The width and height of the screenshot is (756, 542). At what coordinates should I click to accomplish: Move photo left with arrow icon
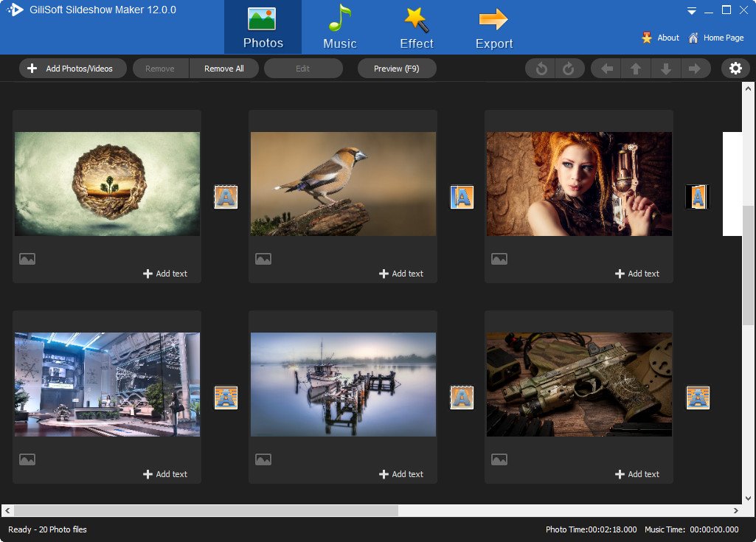pyautogui.click(x=607, y=69)
